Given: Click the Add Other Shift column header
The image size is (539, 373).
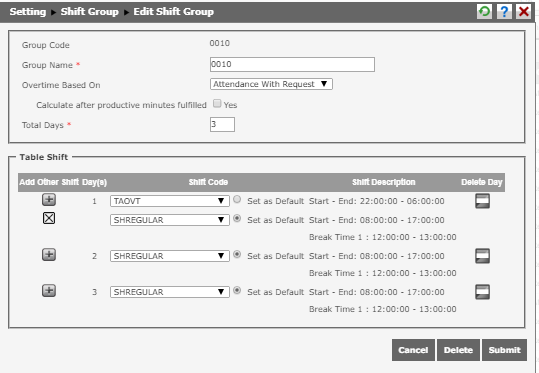Looking at the screenshot, I should tap(49, 182).
